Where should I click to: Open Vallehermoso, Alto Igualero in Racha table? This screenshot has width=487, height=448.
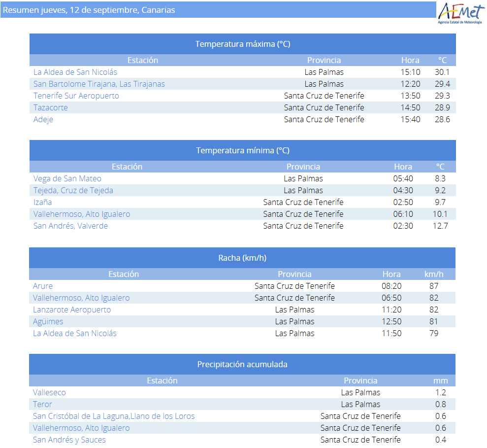[x=81, y=298]
